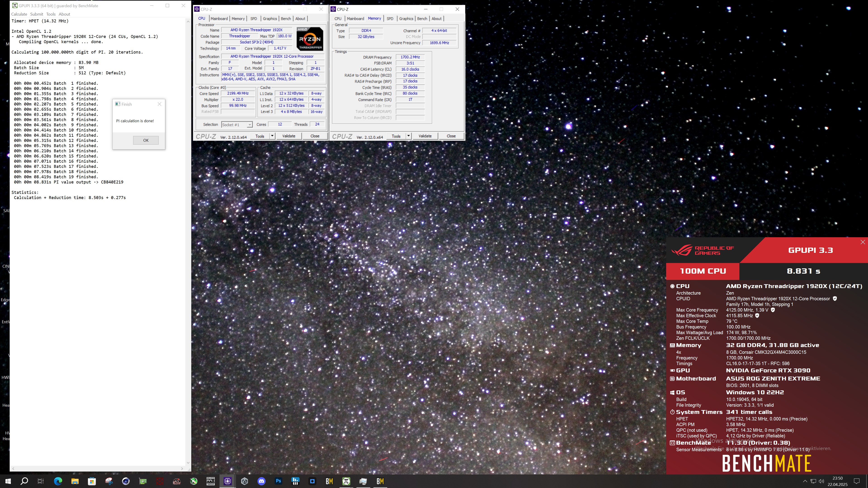The height and width of the screenshot is (488, 868).
Task: Open the red atom-shaped taskbar icon
Action: click(x=160, y=481)
